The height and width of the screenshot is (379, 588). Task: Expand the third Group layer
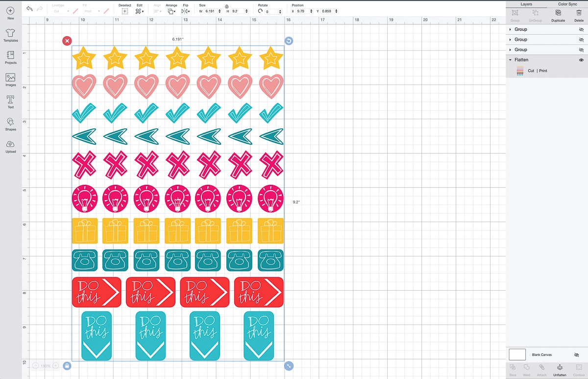point(511,50)
